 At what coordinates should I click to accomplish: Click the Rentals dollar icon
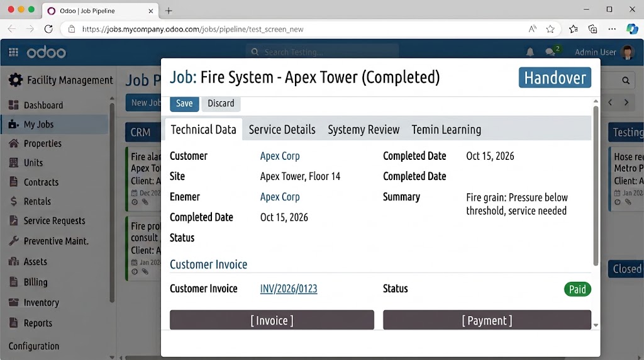(x=14, y=201)
